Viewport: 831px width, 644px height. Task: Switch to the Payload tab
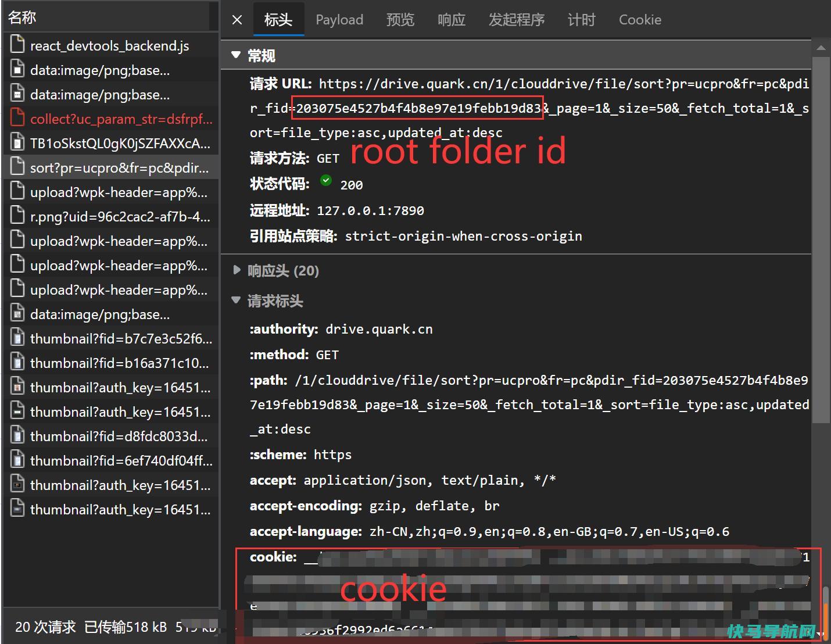(x=339, y=20)
